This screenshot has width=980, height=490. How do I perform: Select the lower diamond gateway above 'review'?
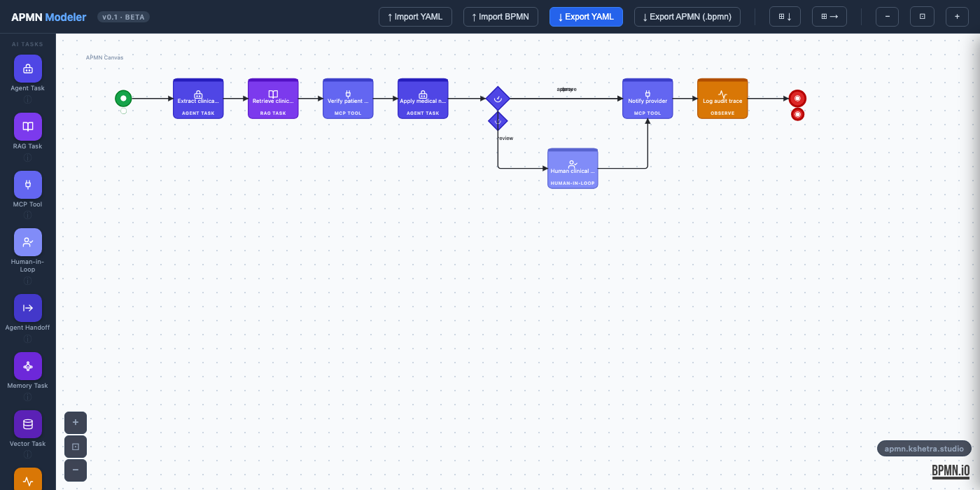(498, 121)
